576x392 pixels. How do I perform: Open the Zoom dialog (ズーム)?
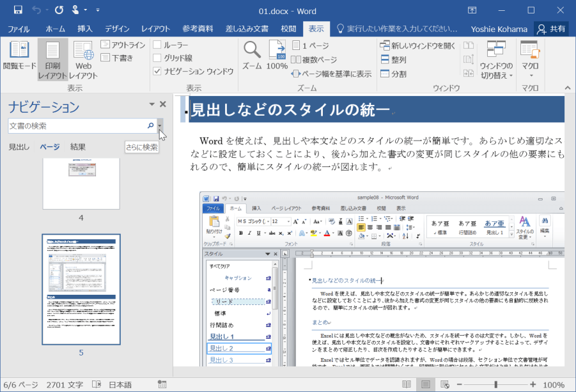pos(252,56)
